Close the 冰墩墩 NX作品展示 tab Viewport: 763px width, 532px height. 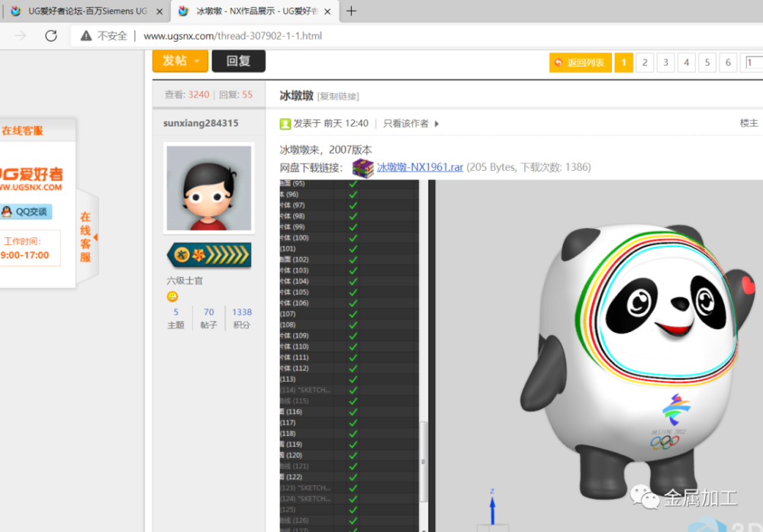[327, 11]
